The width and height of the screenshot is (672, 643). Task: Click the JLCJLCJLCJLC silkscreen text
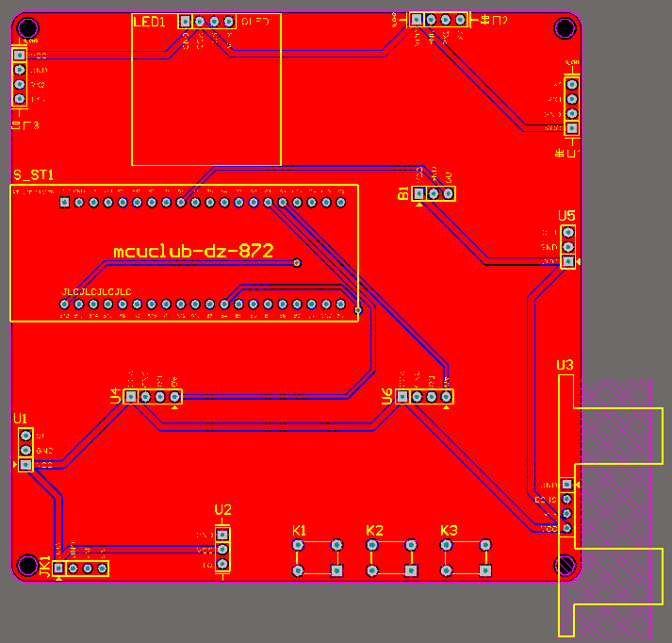(x=96, y=292)
